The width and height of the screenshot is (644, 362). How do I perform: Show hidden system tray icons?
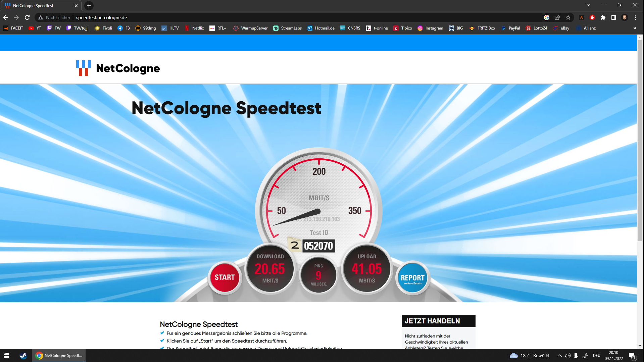559,356
